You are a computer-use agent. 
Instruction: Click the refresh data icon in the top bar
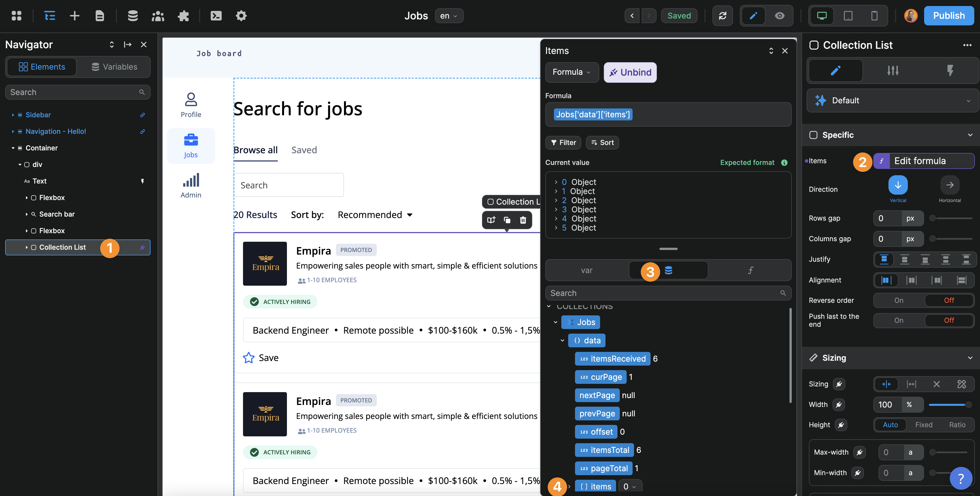pyautogui.click(x=722, y=16)
